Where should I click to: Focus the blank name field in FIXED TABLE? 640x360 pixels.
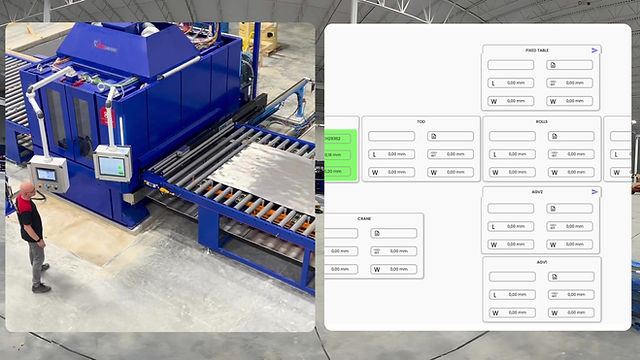tap(511, 65)
